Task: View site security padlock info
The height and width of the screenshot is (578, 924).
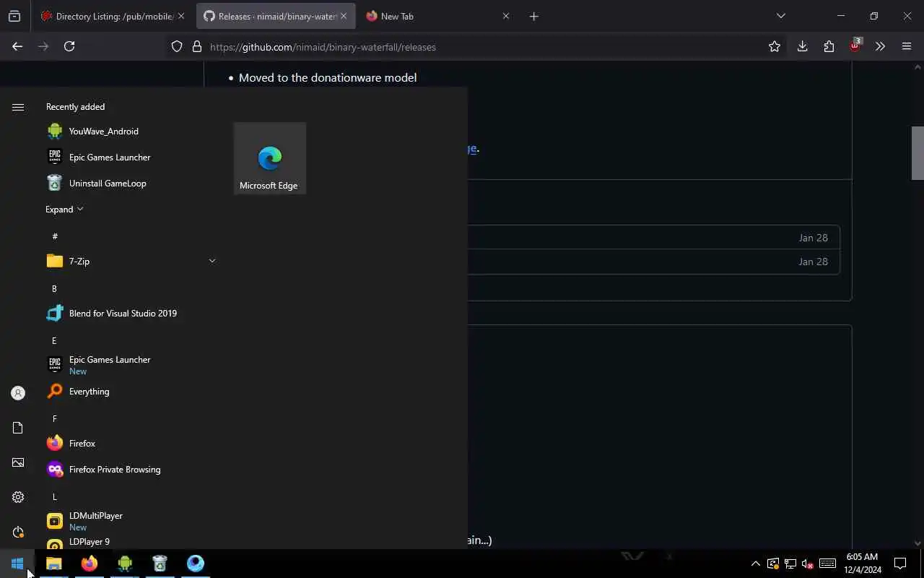Action: [x=196, y=47]
